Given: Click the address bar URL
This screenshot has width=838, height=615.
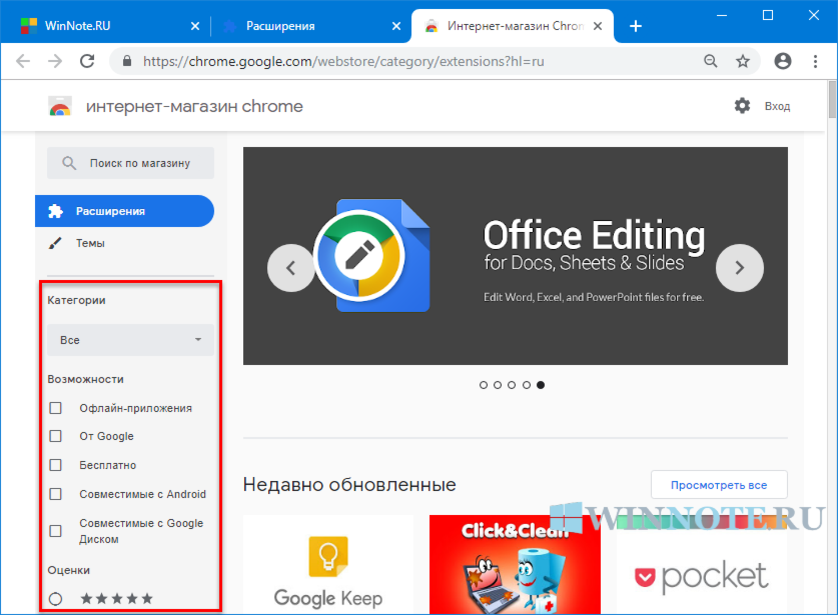Looking at the screenshot, I should [344, 61].
